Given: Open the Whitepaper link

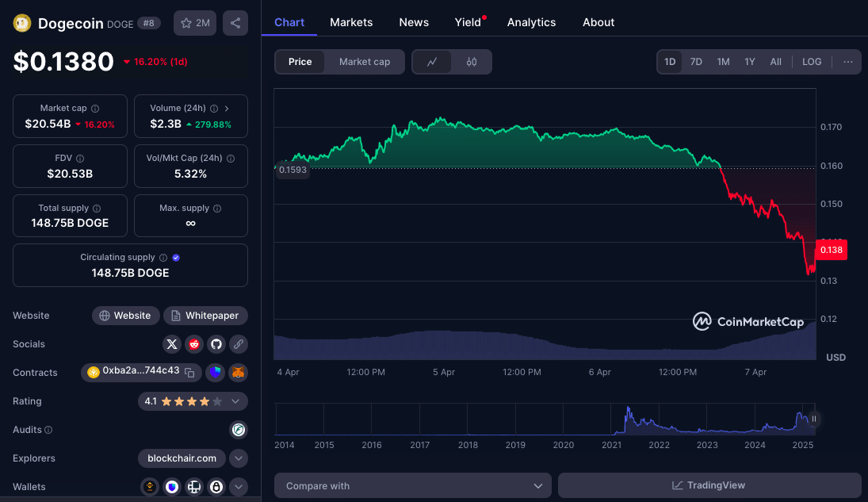Looking at the screenshot, I should 205,316.
